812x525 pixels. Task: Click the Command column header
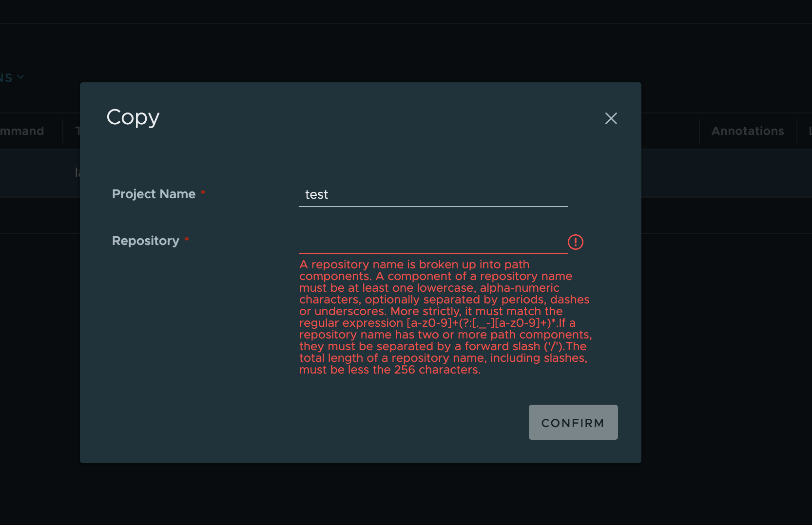click(22, 131)
